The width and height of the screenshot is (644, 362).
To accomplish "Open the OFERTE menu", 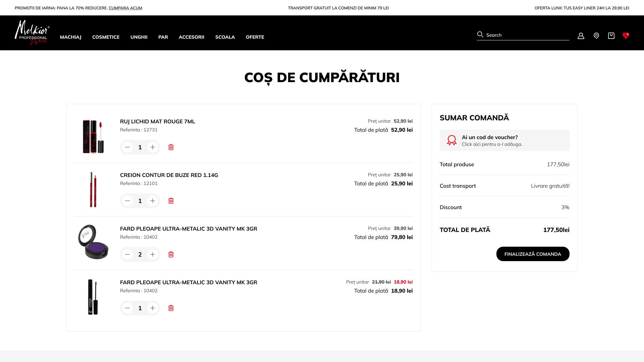I will [x=255, y=37].
